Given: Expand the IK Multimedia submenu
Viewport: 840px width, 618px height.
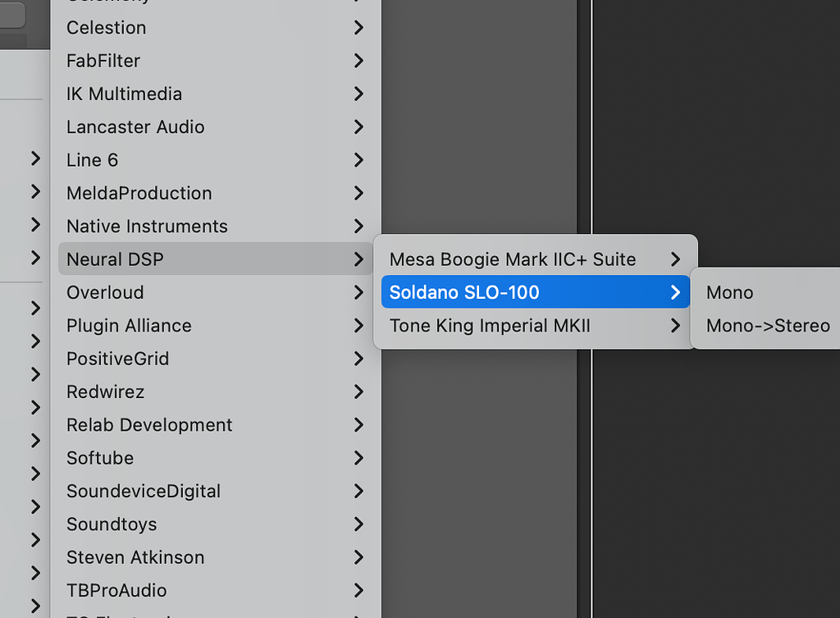Looking at the screenshot, I should click(x=124, y=94).
